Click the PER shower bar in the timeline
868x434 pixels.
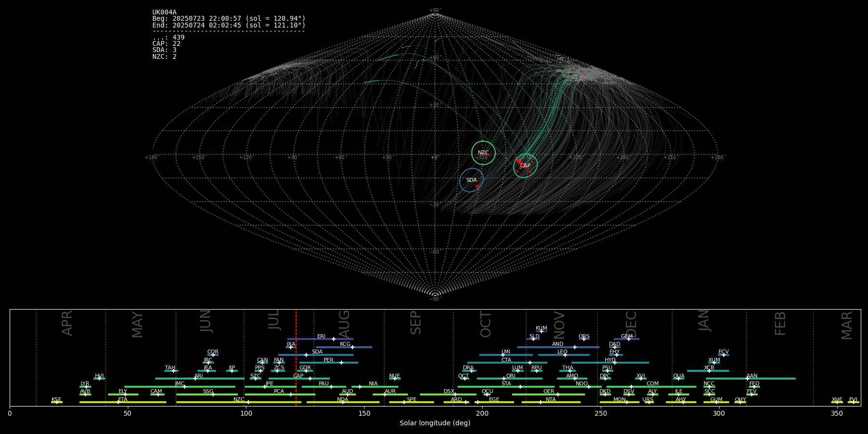(x=329, y=363)
